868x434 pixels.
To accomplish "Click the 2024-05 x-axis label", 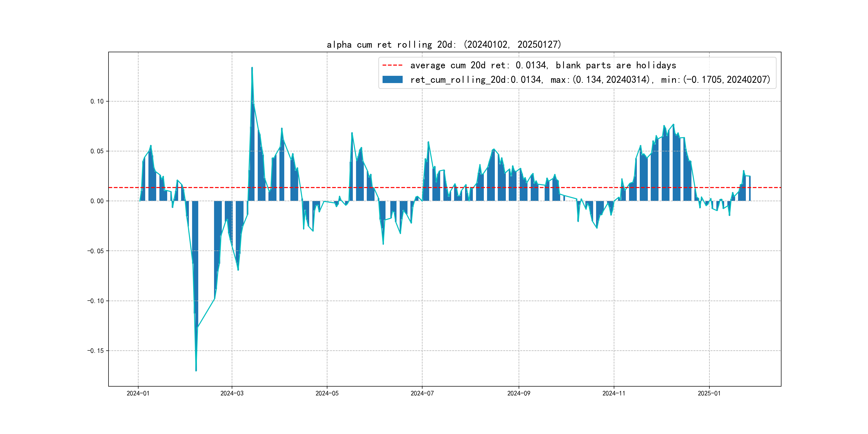I will pyautogui.click(x=327, y=393).
